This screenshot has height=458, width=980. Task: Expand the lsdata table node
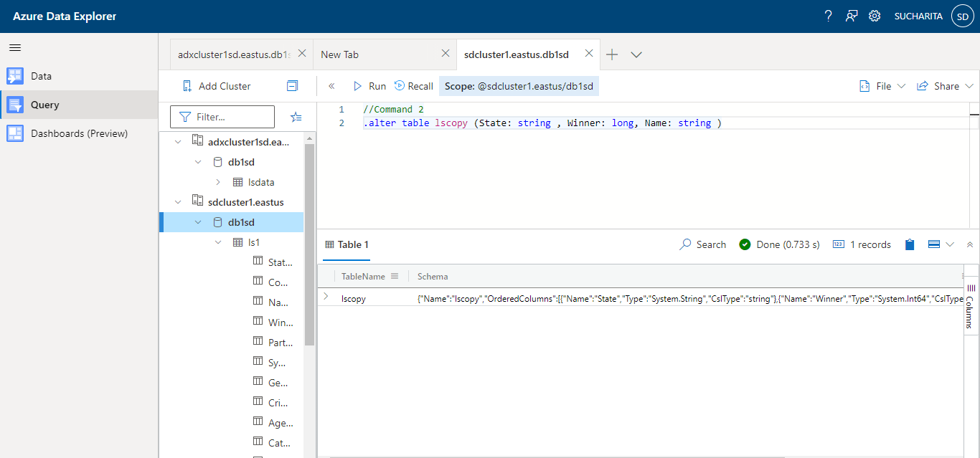218,182
